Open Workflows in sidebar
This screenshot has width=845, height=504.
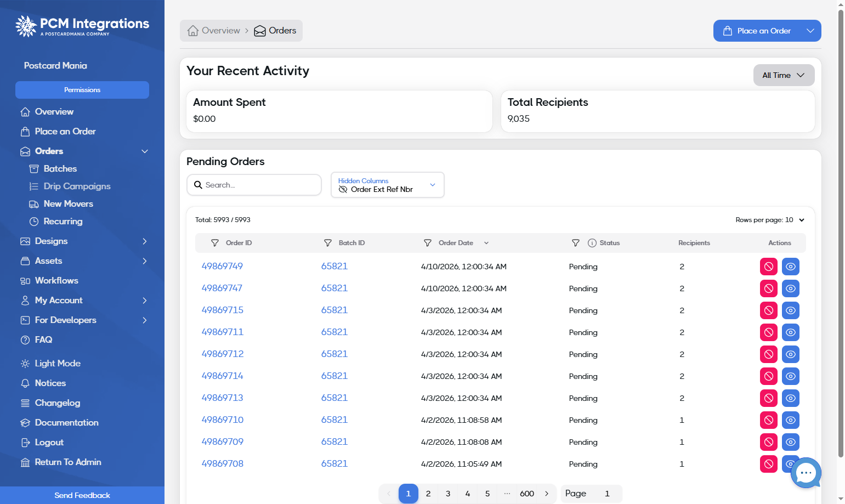(x=49, y=281)
